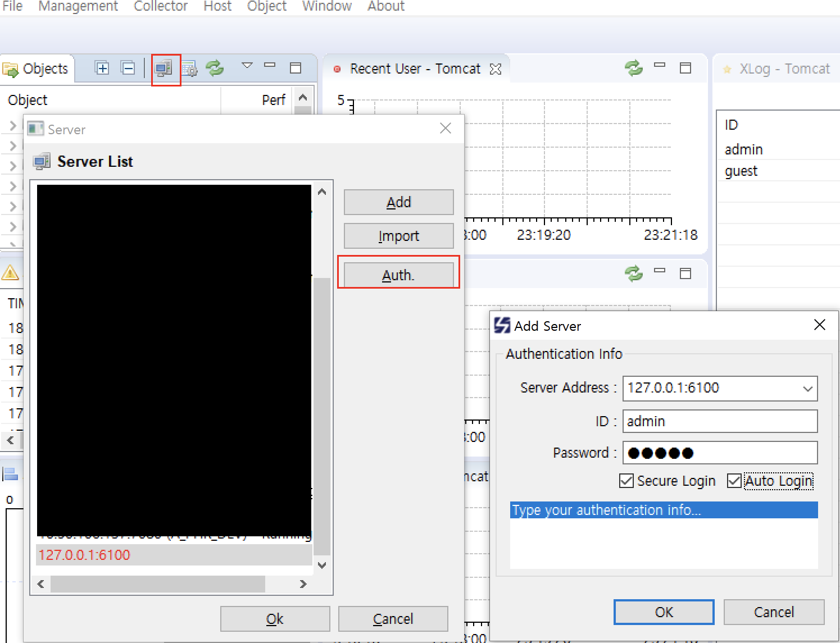Viewport: 840px width, 643px height.
Task: Click the ID input field containing admin
Action: click(x=720, y=421)
